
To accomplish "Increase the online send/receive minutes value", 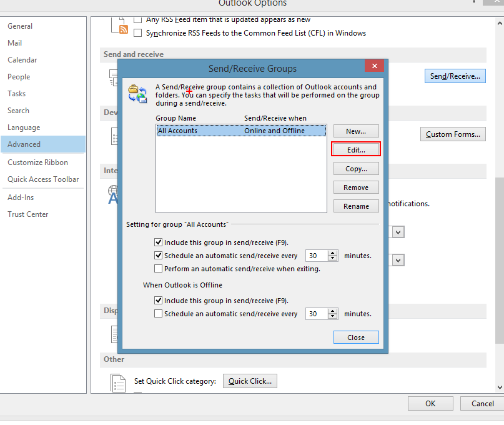I will [333, 253].
